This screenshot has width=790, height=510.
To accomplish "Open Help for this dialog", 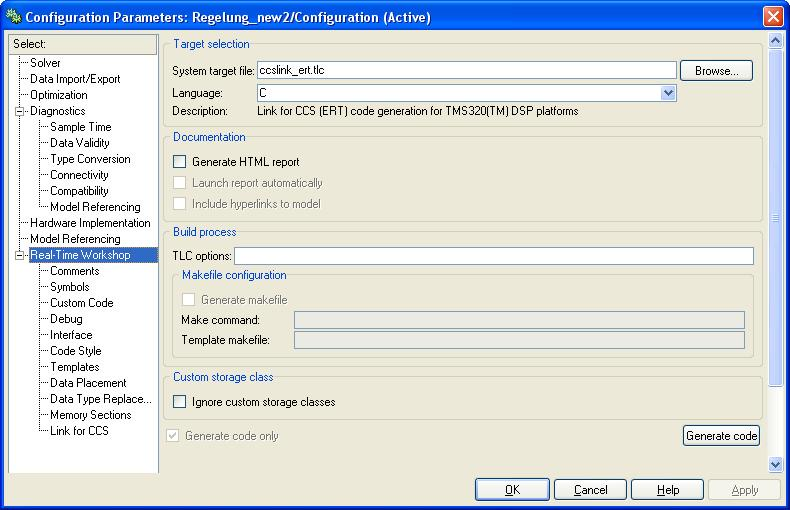I will (668, 490).
